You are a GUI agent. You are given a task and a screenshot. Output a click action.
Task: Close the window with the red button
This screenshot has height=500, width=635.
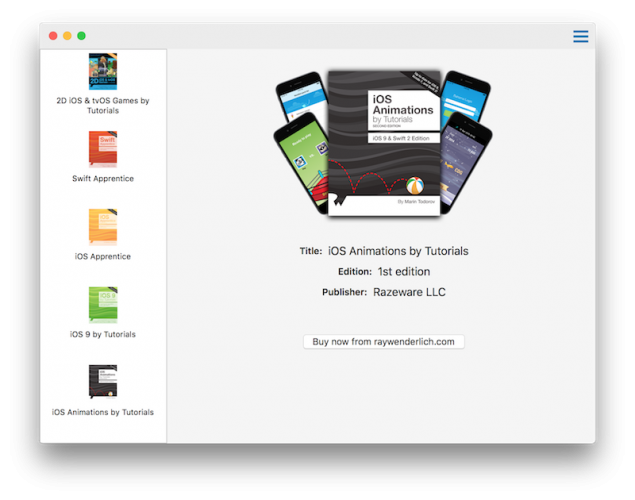point(53,36)
